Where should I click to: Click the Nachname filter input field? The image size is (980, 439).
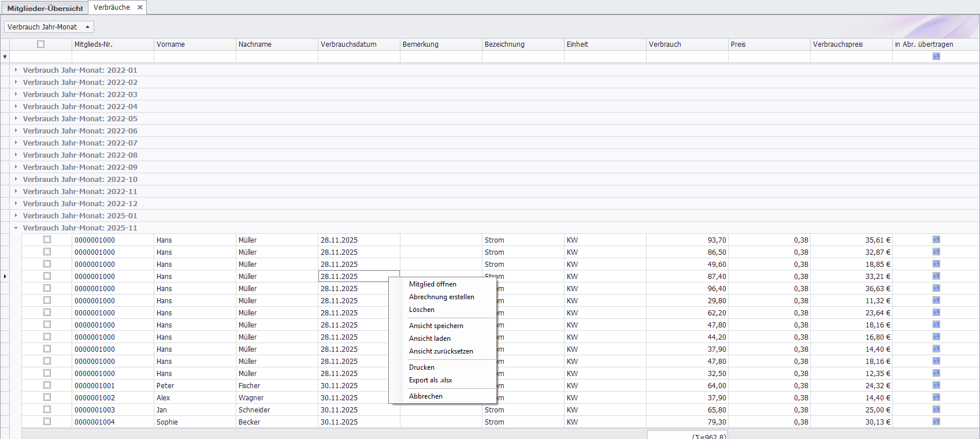[x=277, y=57]
